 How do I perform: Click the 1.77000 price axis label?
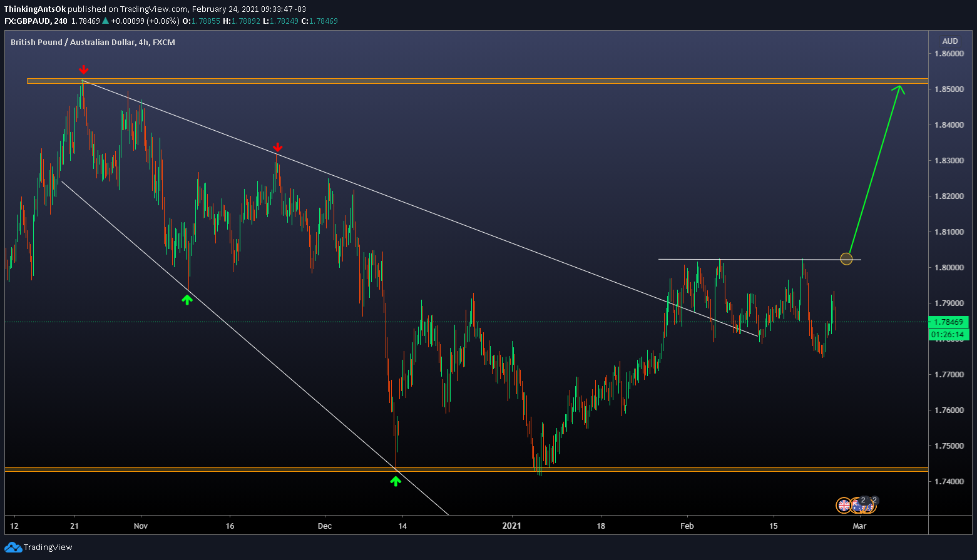(949, 375)
